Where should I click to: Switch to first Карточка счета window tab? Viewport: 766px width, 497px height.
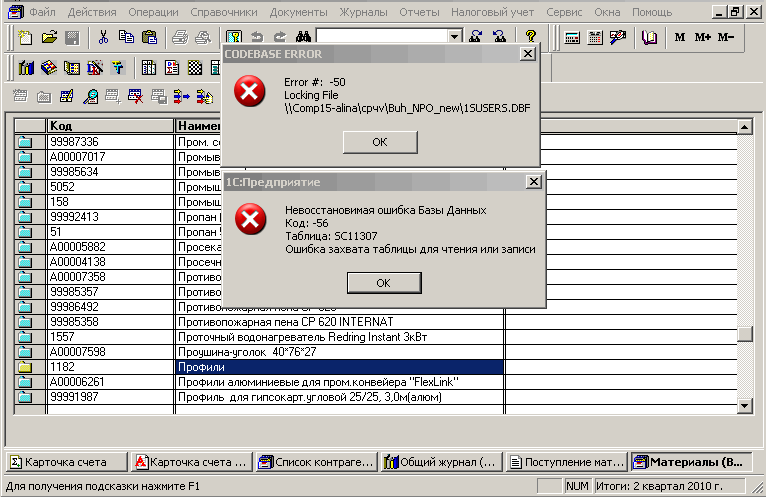click(67, 462)
